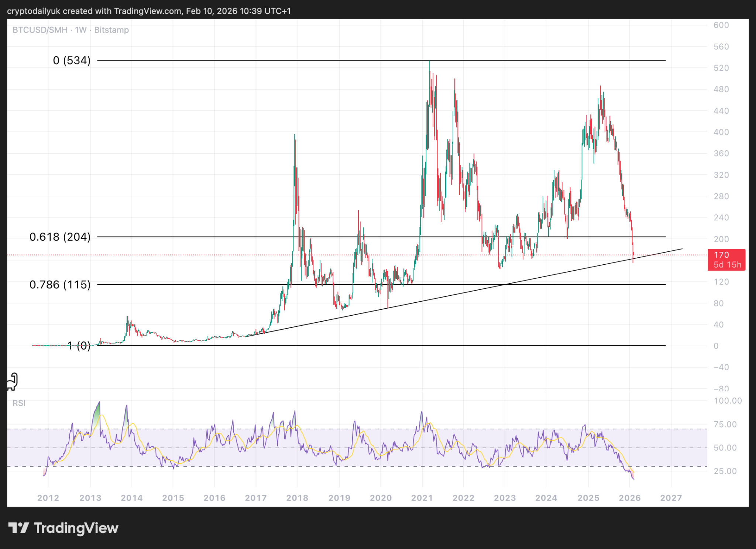Select the BTCUSD/SMH symbol legend

click(x=71, y=30)
